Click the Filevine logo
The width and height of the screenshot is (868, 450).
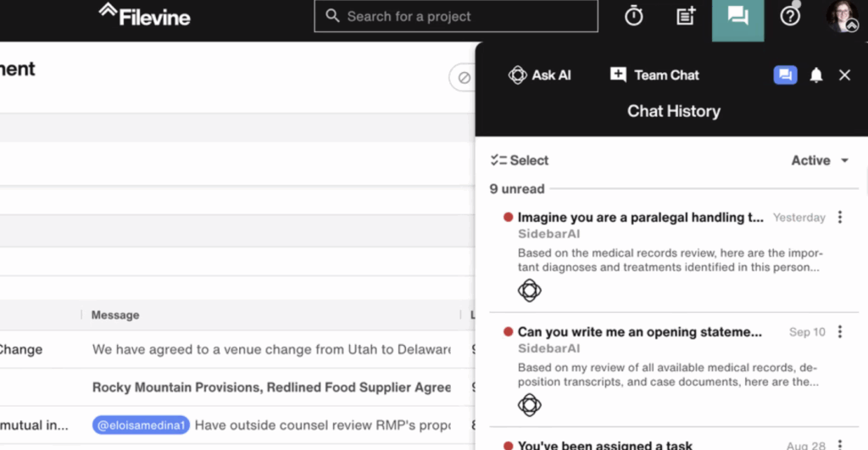click(x=144, y=15)
